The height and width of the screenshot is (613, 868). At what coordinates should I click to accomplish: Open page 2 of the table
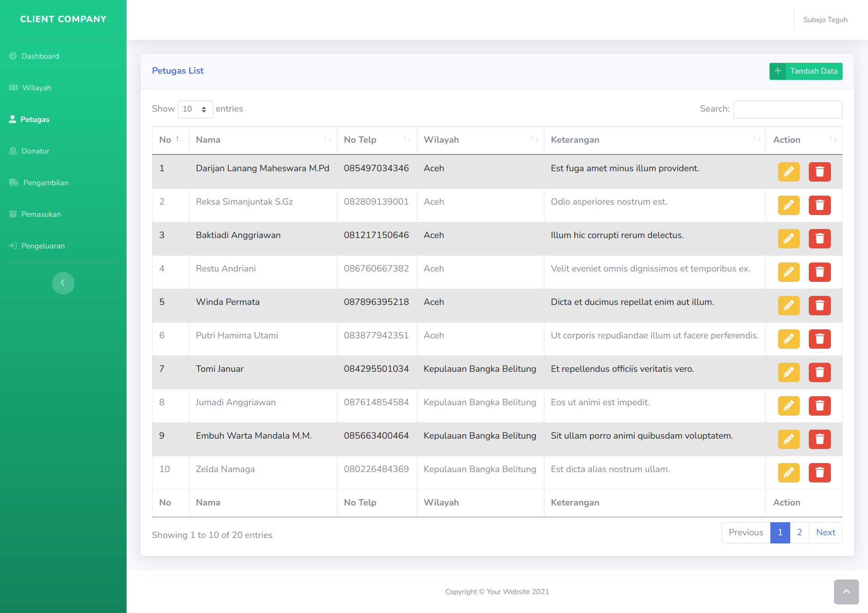pyautogui.click(x=799, y=533)
